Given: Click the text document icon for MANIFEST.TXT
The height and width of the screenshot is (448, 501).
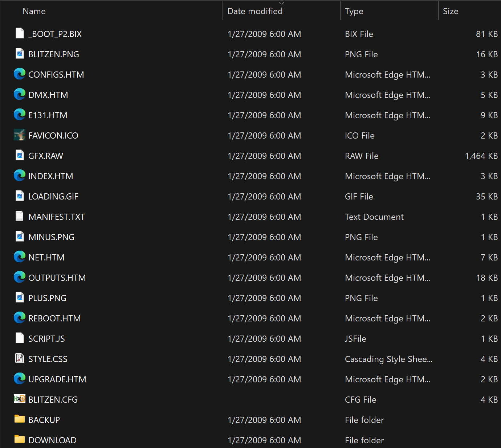Looking at the screenshot, I should [x=20, y=216].
